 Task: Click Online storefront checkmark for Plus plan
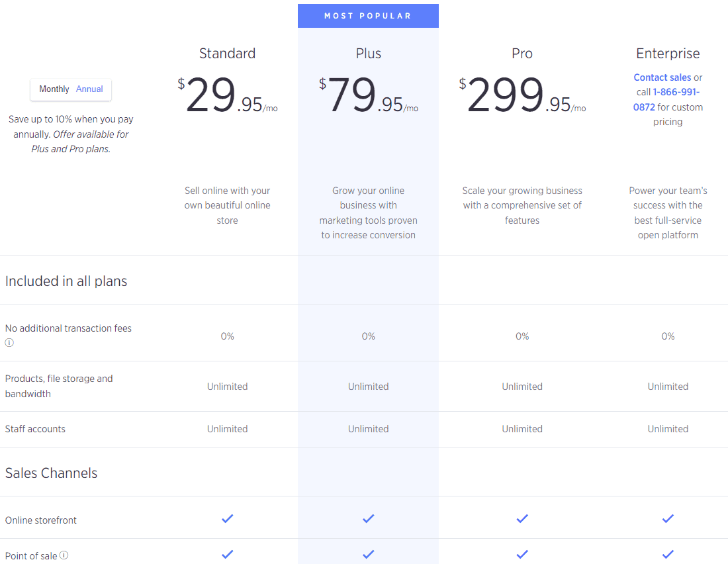[368, 519]
